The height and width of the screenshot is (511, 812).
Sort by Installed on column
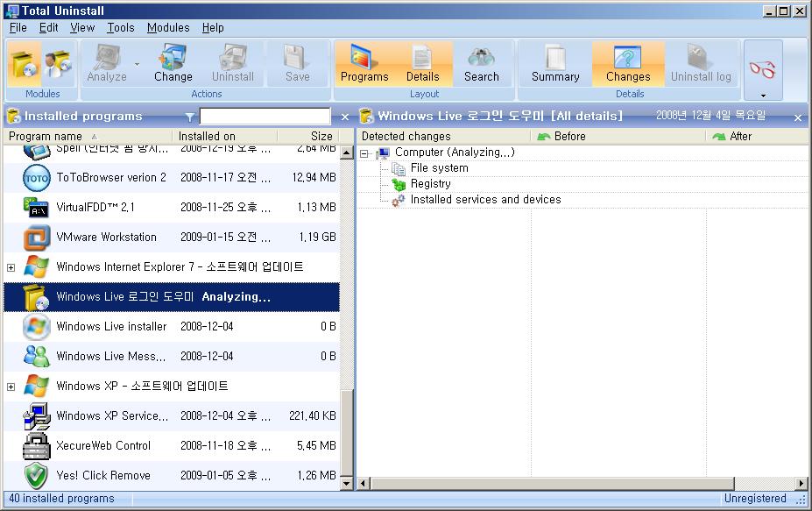coord(225,137)
